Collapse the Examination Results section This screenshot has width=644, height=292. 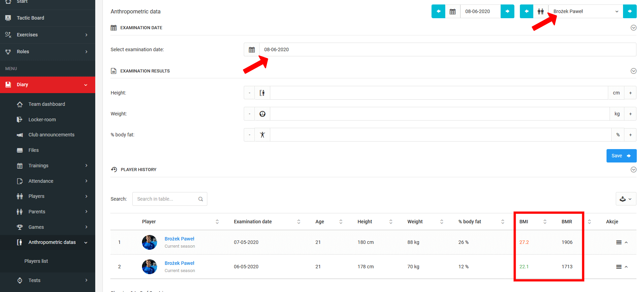633,71
